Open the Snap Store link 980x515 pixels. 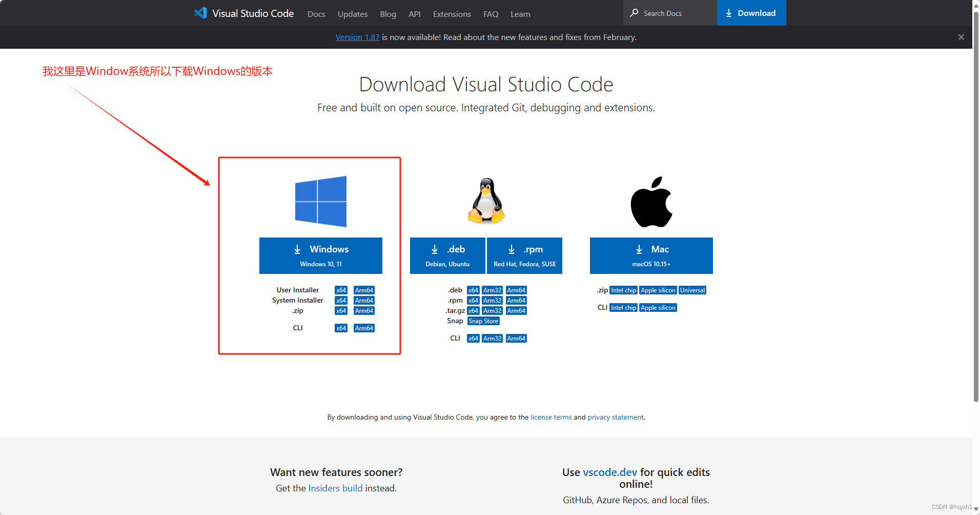pos(483,321)
